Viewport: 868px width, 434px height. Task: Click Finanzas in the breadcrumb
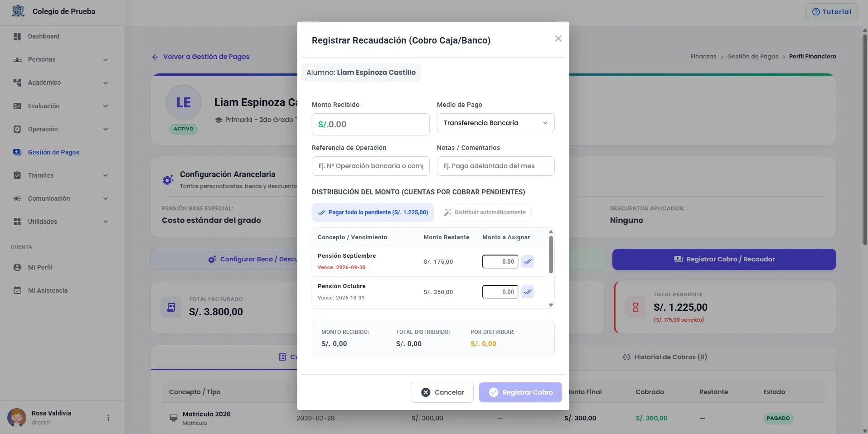tap(703, 57)
